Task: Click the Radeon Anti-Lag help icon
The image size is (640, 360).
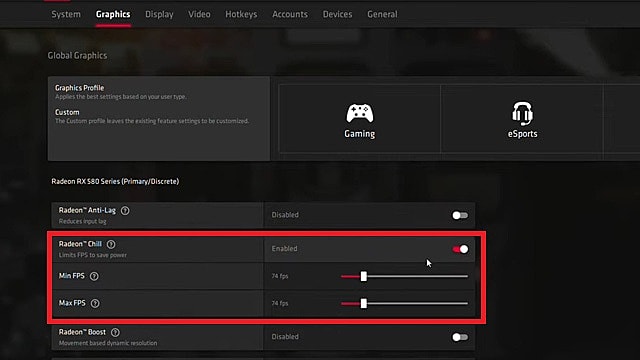Action: pos(125,211)
